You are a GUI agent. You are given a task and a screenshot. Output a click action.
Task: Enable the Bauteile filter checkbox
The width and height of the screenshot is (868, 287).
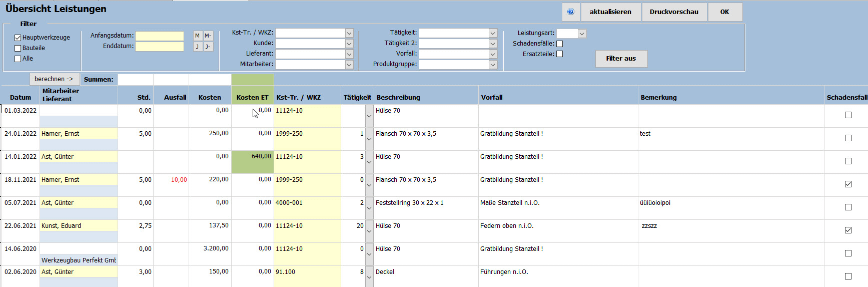[18, 48]
